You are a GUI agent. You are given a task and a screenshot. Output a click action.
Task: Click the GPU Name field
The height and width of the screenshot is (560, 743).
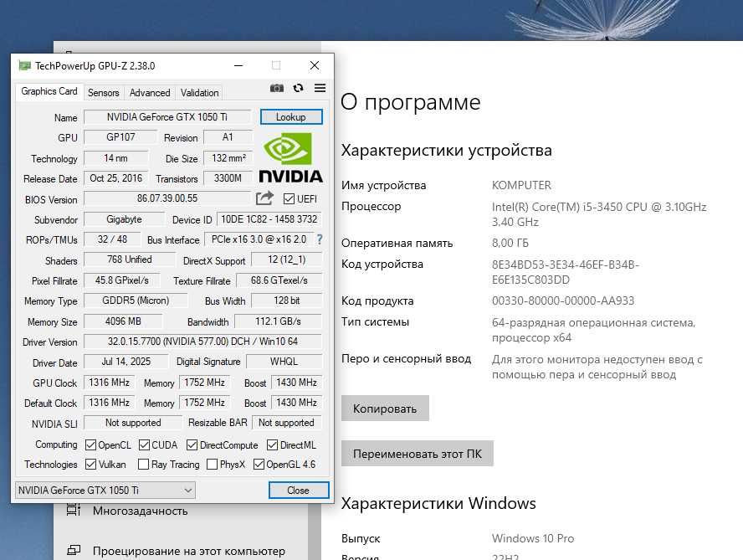click(167, 117)
